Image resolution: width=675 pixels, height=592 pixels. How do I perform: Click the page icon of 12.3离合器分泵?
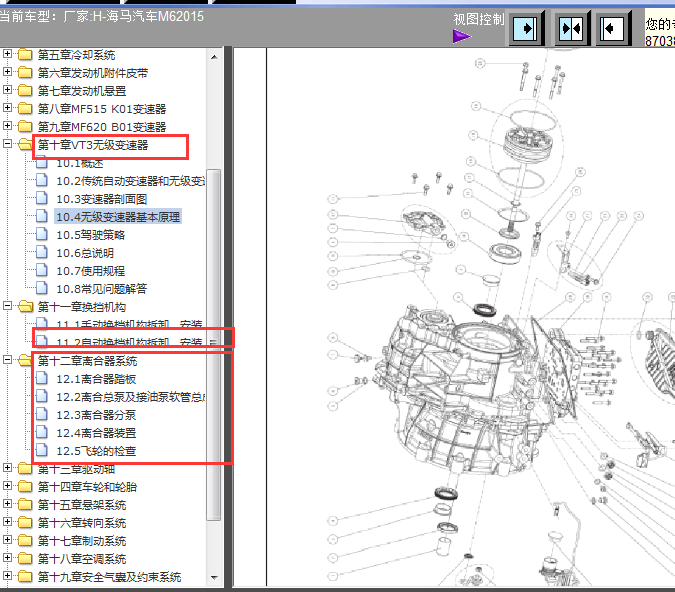[42, 414]
